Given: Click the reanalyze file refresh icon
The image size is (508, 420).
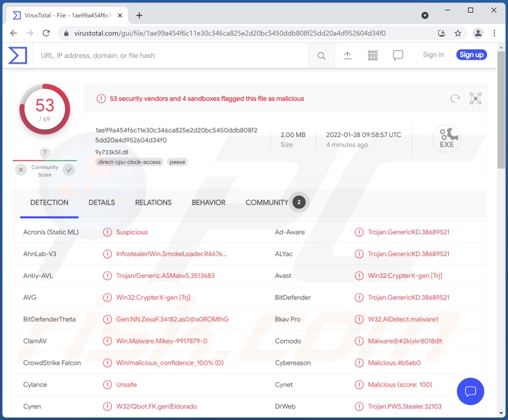Looking at the screenshot, I should (x=455, y=98).
